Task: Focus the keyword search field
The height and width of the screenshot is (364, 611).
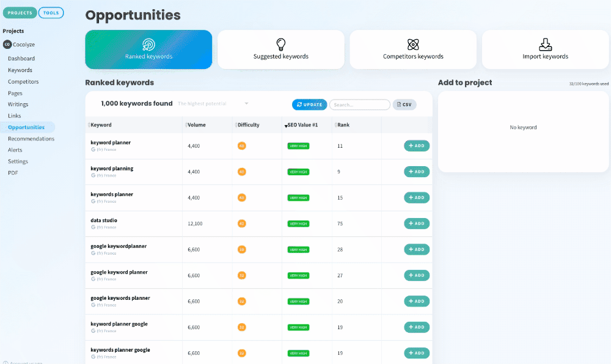Action: click(359, 104)
